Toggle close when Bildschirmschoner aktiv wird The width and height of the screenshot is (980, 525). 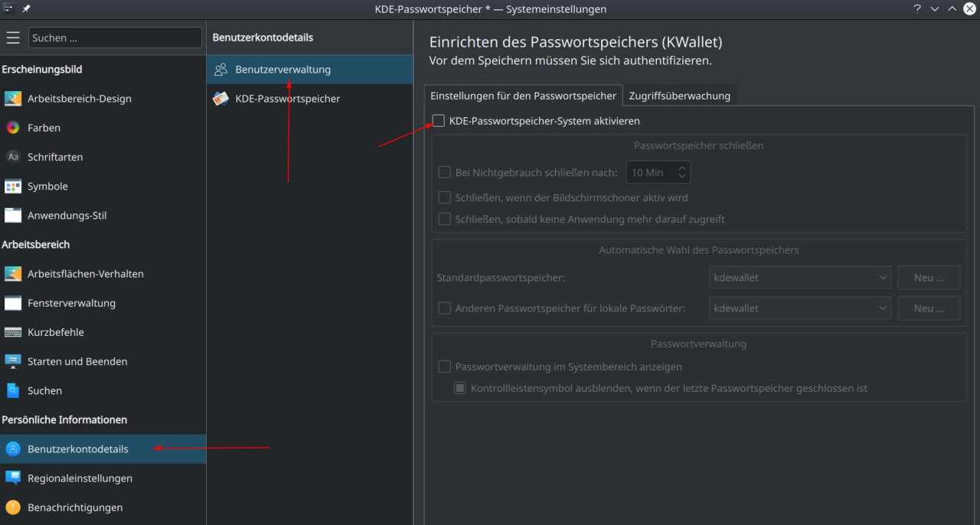[x=444, y=197]
